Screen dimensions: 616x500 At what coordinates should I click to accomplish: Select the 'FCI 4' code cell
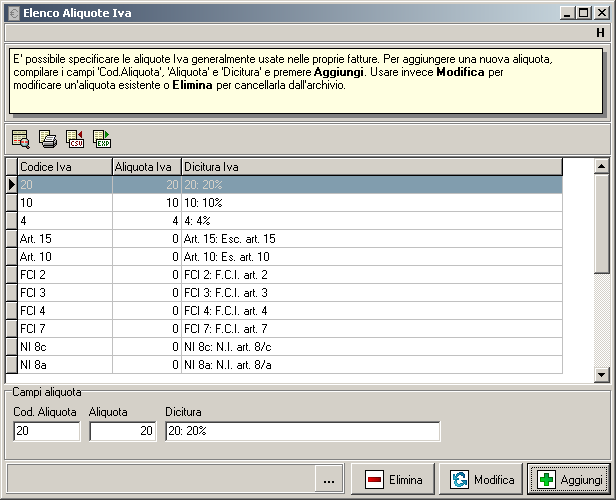pyautogui.click(x=65, y=311)
